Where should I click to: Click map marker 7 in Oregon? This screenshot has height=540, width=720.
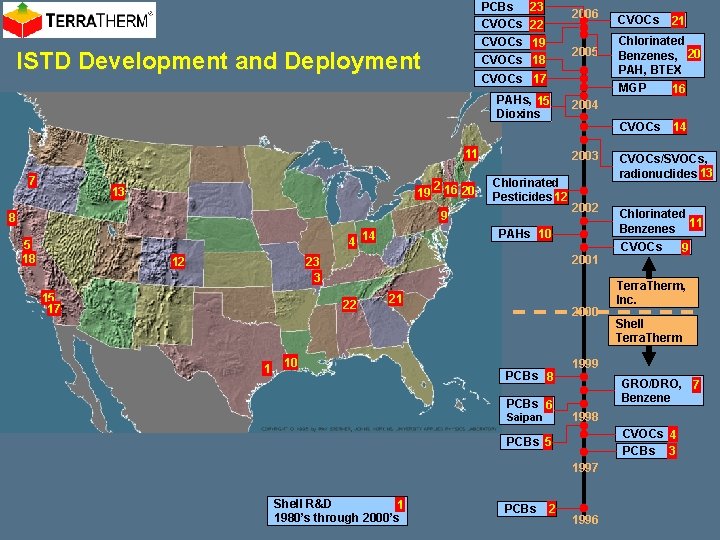[x=32, y=180]
